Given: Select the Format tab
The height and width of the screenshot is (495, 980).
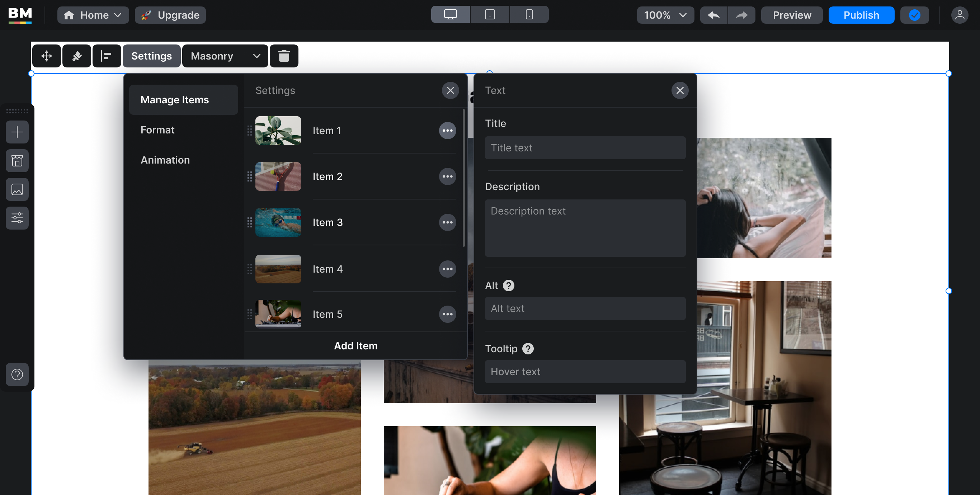Looking at the screenshot, I should coord(157,130).
